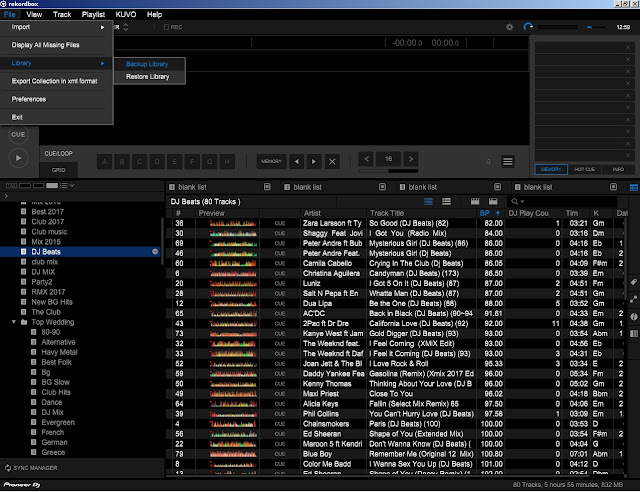Open the Playlist menu
Screen dimensions: 640x492
[93, 15]
